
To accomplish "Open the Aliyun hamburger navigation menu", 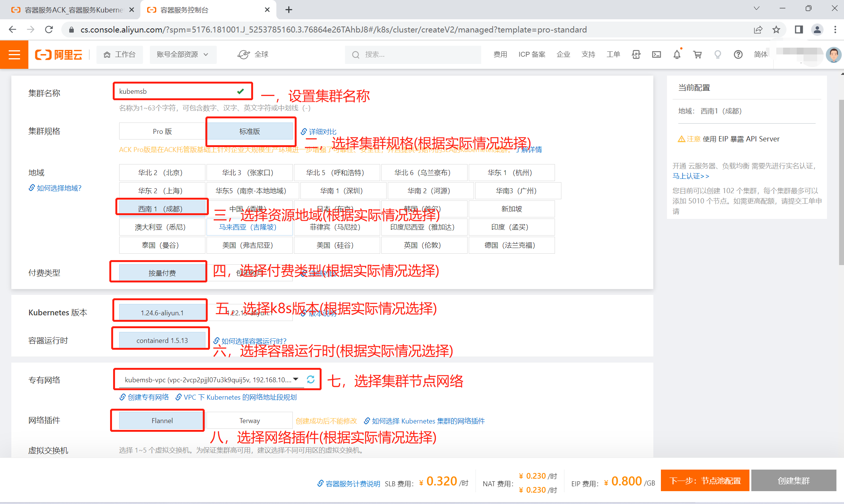I will tap(14, 55).
